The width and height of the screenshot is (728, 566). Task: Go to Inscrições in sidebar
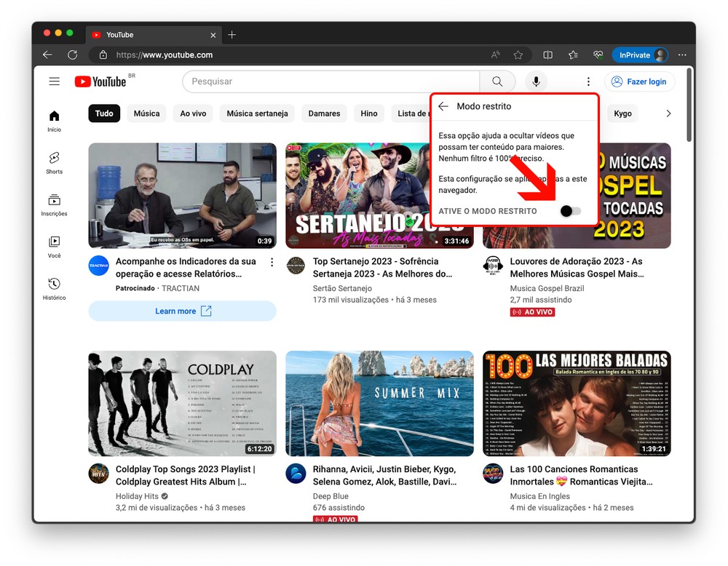[54, 204]
